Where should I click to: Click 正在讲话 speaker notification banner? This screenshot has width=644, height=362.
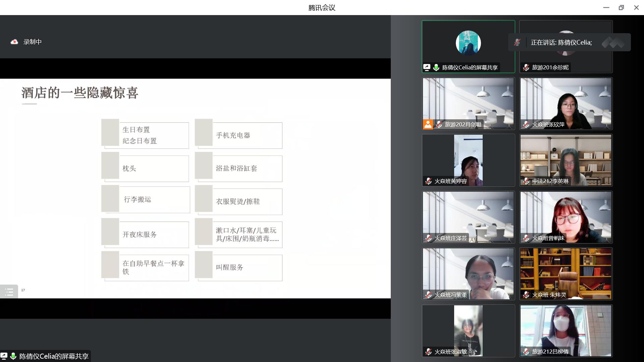(x=561, y=43)
